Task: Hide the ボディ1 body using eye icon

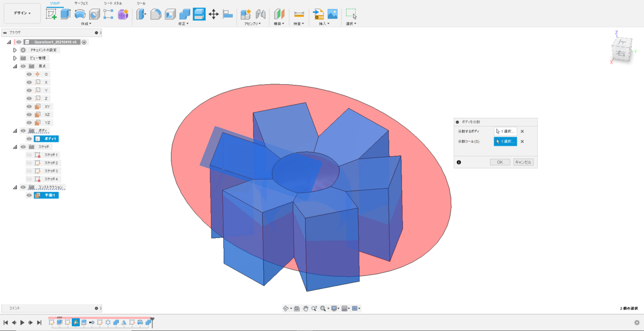Action: 30,139
